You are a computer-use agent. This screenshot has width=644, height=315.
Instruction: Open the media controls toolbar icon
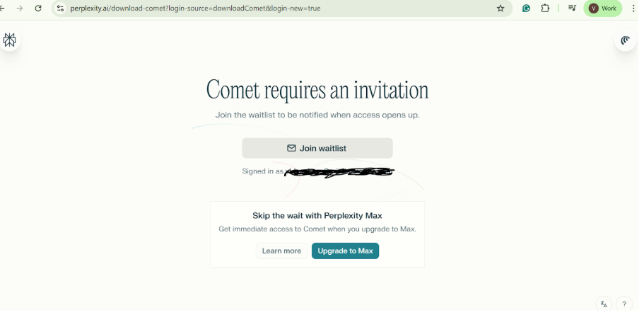(572, 8)
